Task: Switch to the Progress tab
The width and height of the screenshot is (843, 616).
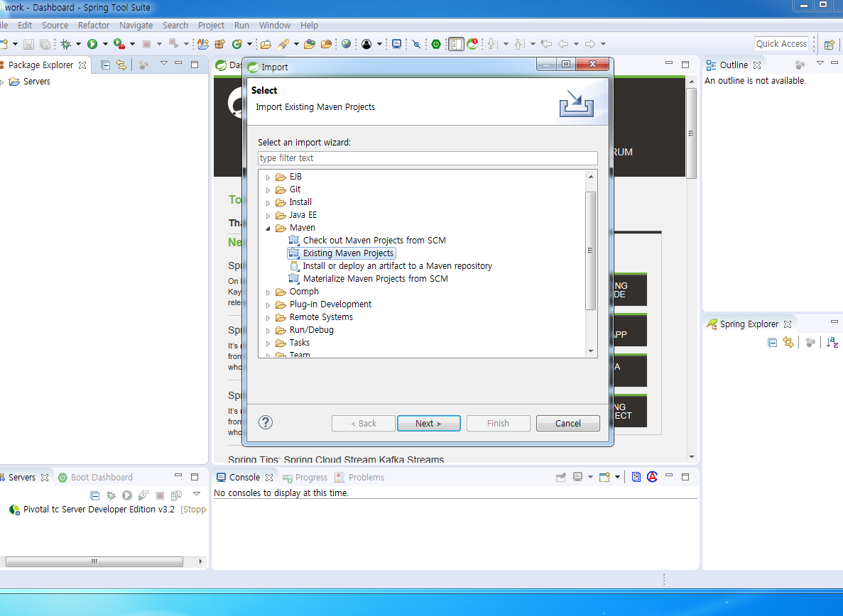Action: [x=305, y=478]
